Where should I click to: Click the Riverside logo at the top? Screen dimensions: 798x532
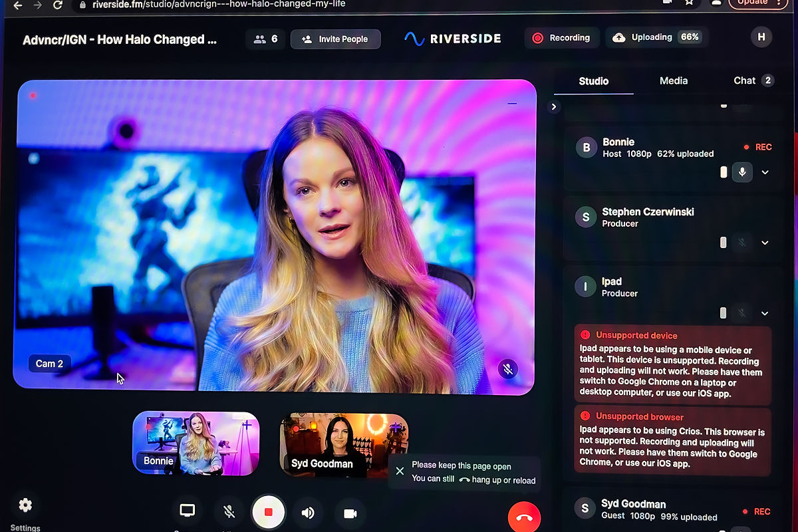[x=452, y=38]
